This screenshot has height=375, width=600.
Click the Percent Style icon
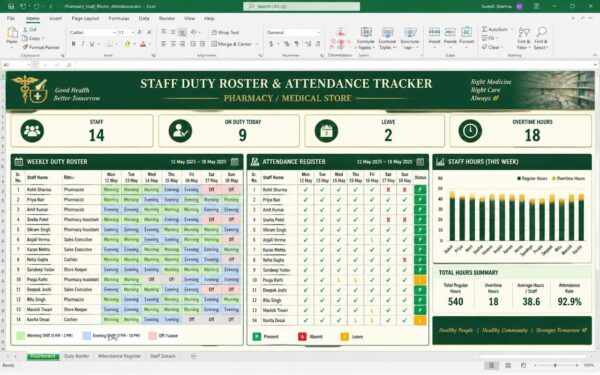(286, 44)
